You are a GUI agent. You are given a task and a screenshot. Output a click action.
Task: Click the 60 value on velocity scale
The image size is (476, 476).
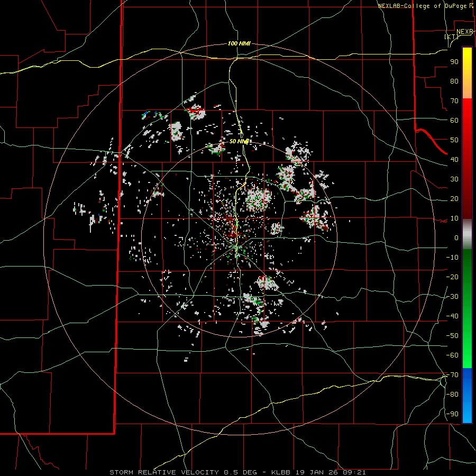tap(454, 121)
